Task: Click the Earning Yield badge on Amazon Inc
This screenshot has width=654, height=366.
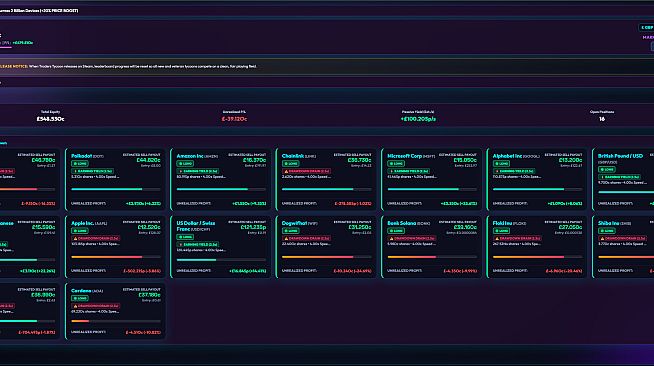Action: click(198, 171)
